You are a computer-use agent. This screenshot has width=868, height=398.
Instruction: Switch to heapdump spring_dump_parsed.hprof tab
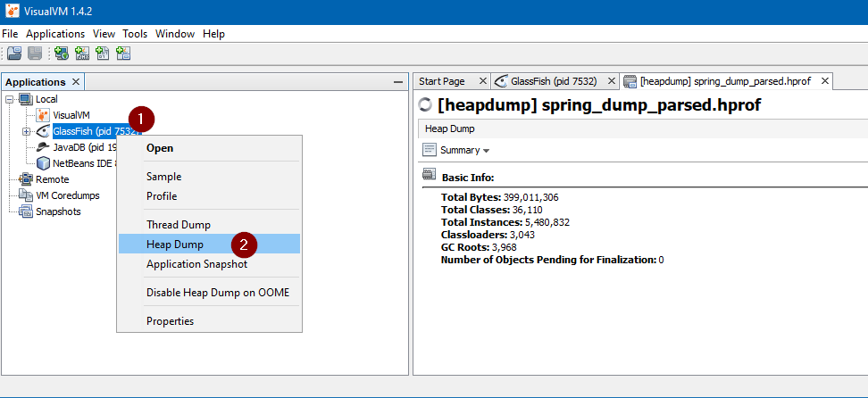(x=725, y=81)
